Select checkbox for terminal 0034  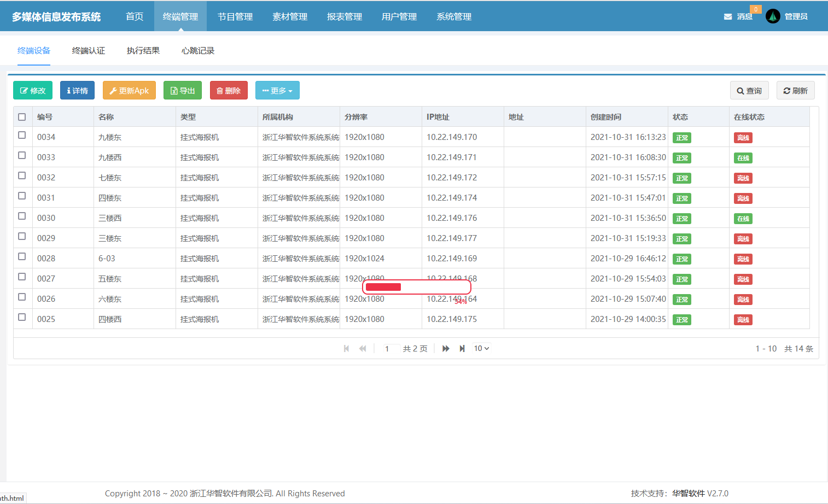coord(22,135)
